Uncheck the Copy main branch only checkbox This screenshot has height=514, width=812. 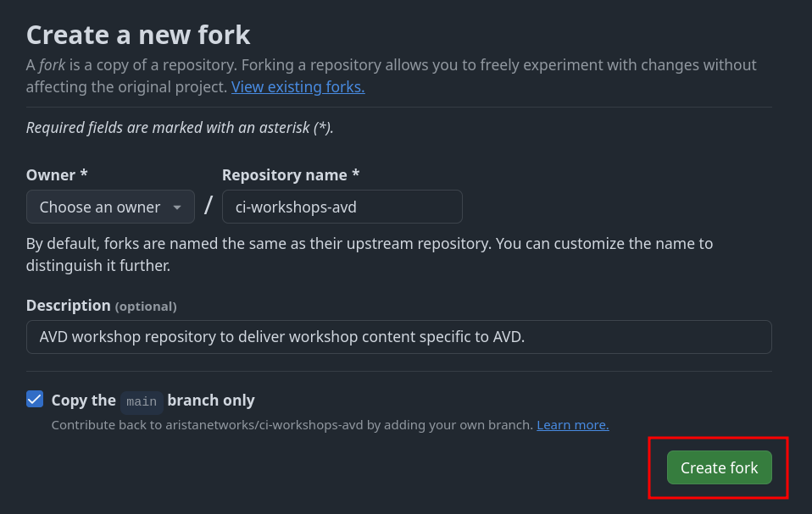pos(35,399)
